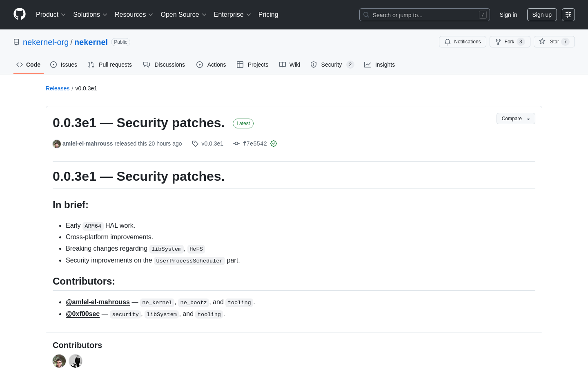Click the Latest release badge

pos(243,123)
